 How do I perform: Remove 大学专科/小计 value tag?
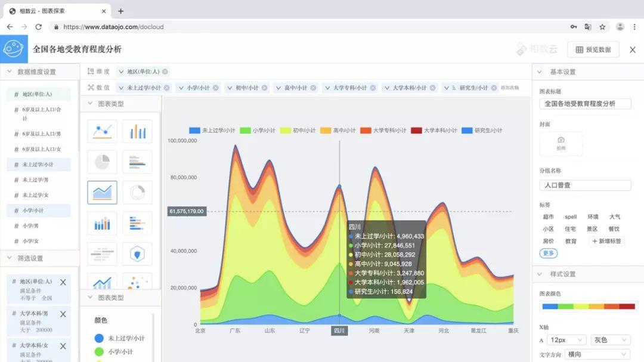[x=373, y=88]
